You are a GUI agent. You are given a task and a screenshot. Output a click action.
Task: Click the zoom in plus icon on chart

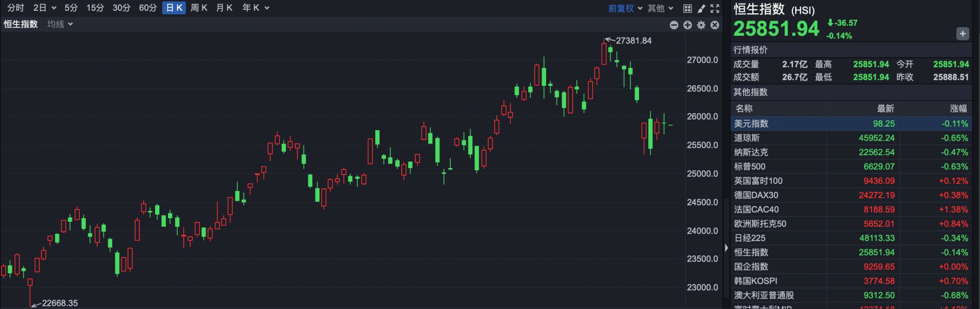[x=688, y=25]
